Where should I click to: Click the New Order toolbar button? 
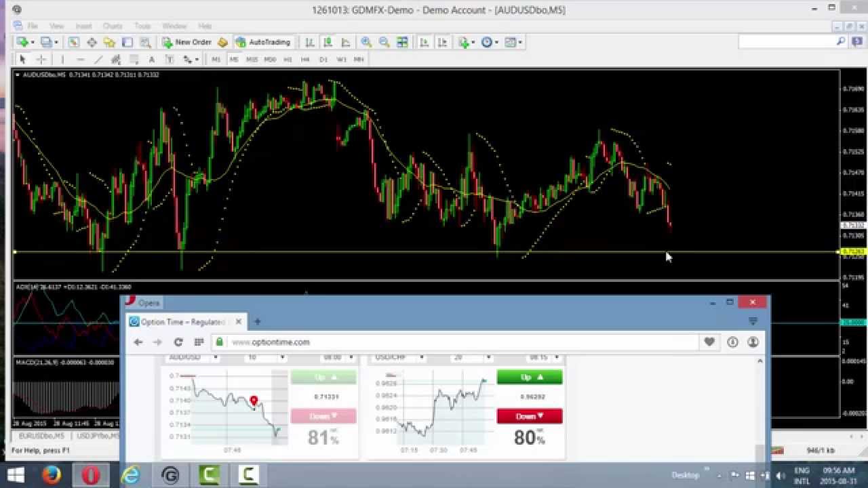pos(186,42)
